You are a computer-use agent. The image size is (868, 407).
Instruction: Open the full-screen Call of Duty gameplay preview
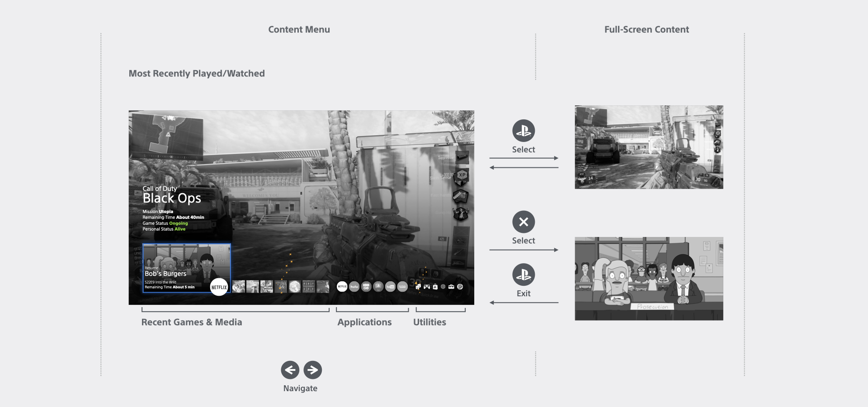[x=649, y=147]
